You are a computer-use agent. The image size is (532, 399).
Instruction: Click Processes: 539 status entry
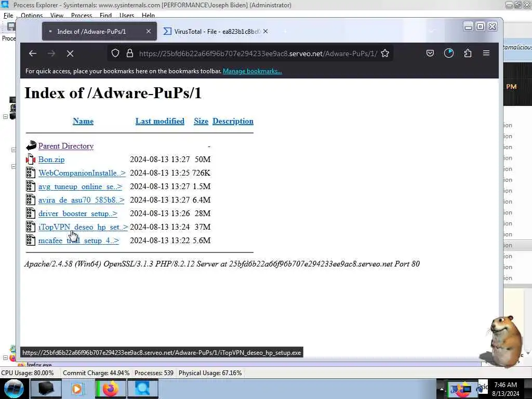(x=154, y=373)
